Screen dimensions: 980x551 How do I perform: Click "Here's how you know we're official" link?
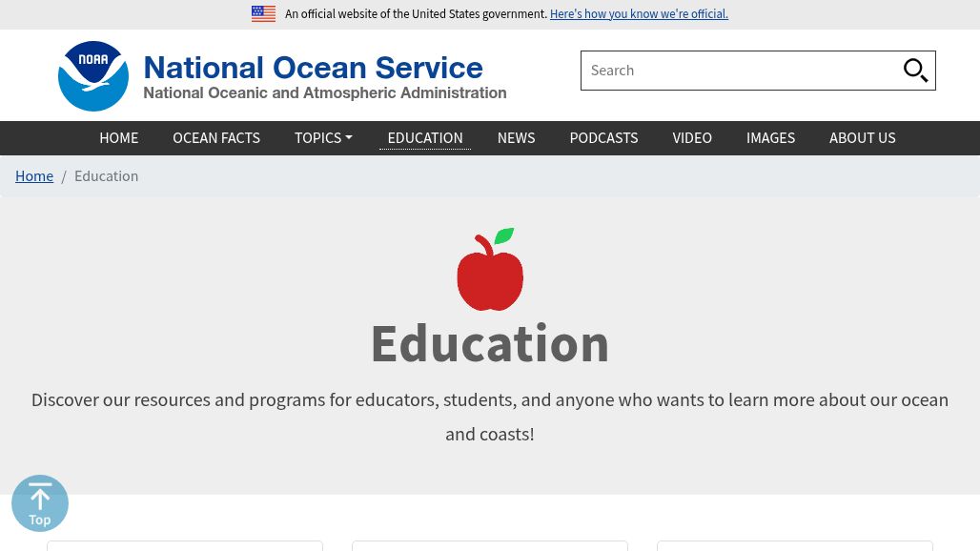point(639,13)
